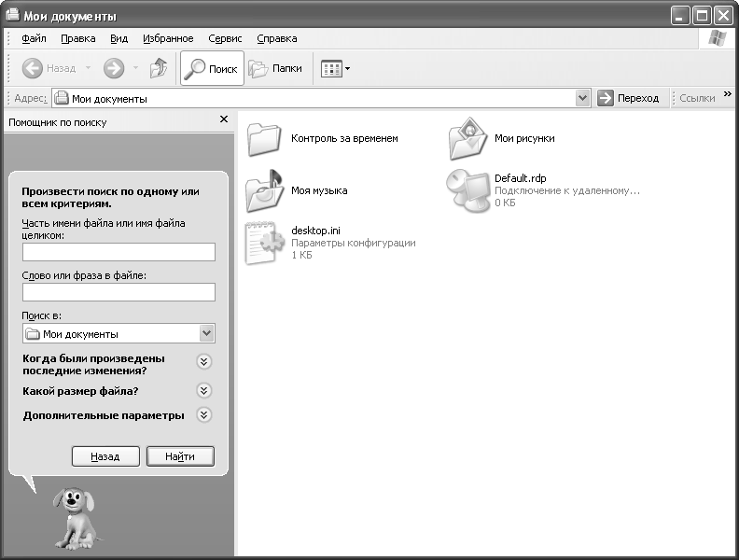Viewport: 739px width, 560px height.
Task: Open the Сервис menu
Action: click(225, 38)
